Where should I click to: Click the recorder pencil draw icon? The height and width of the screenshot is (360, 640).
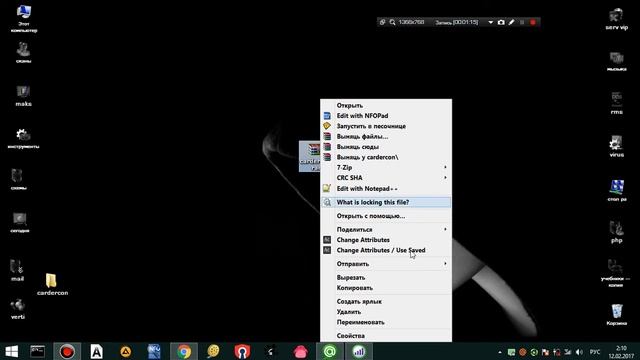coord(511,22)
